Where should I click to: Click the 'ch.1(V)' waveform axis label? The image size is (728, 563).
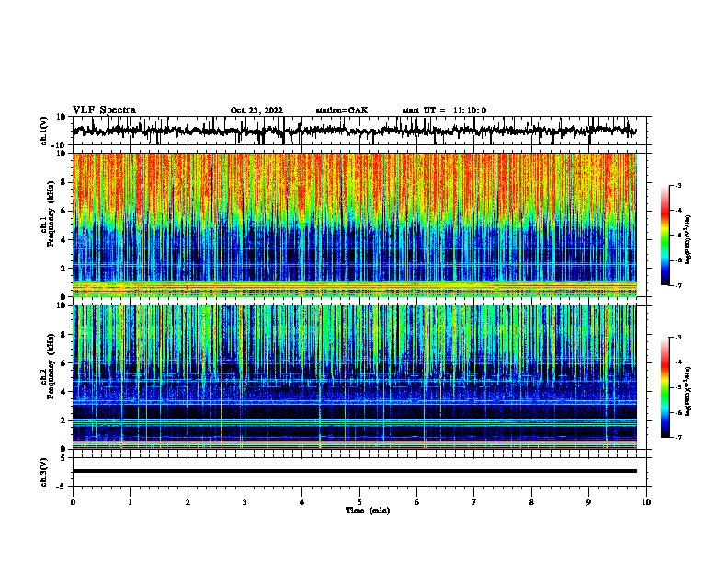tap(44, 131)
